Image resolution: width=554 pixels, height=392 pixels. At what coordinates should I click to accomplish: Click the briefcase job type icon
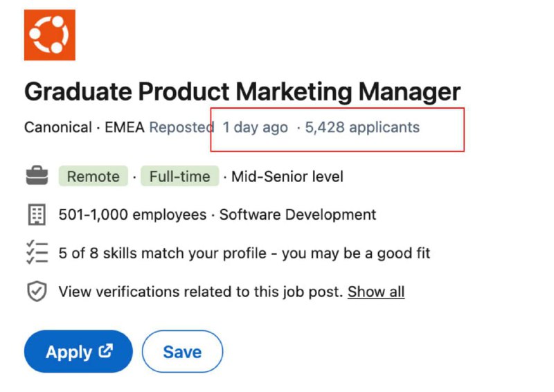[x=37, y=175]
